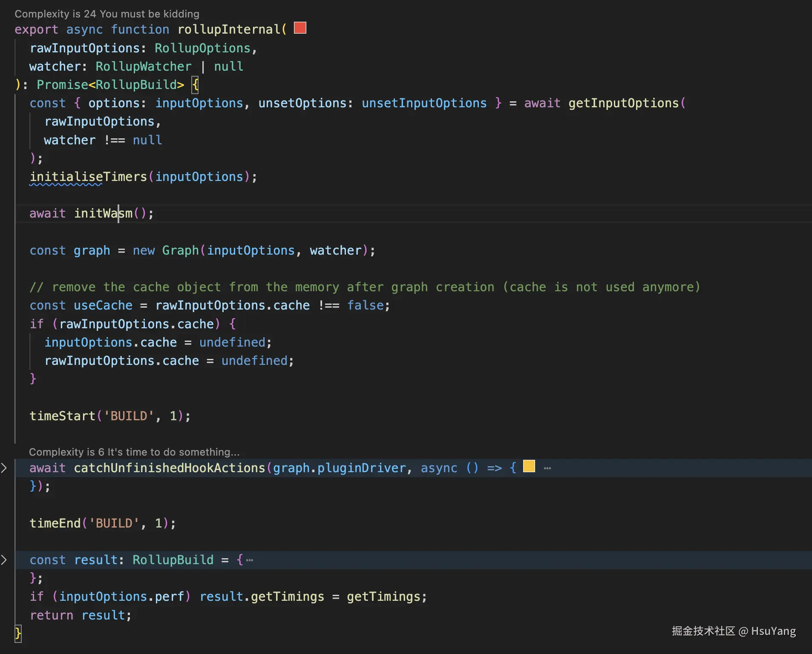Click the initialiseTimers call with squiggly underline
812x654 pixels.
coord(88,177)
